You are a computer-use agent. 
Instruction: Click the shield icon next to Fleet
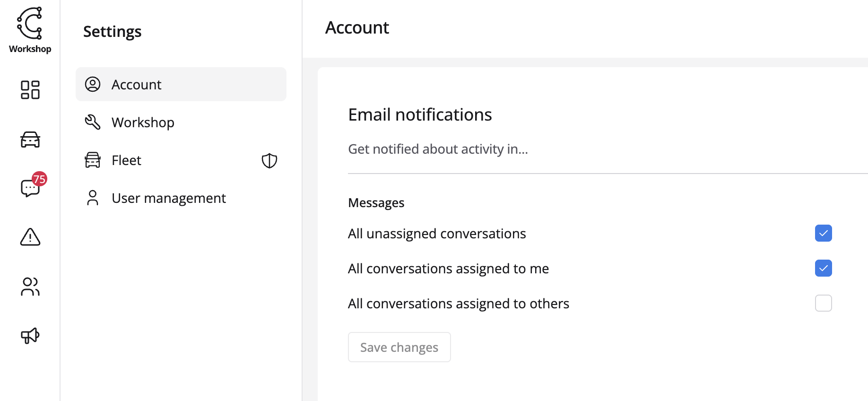point(269,161)
